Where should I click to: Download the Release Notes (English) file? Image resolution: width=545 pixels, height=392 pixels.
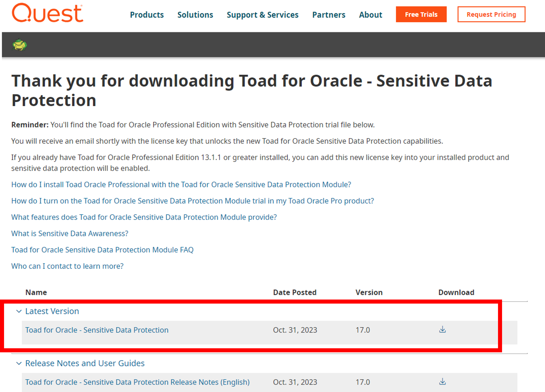click(x=442, y=381)
